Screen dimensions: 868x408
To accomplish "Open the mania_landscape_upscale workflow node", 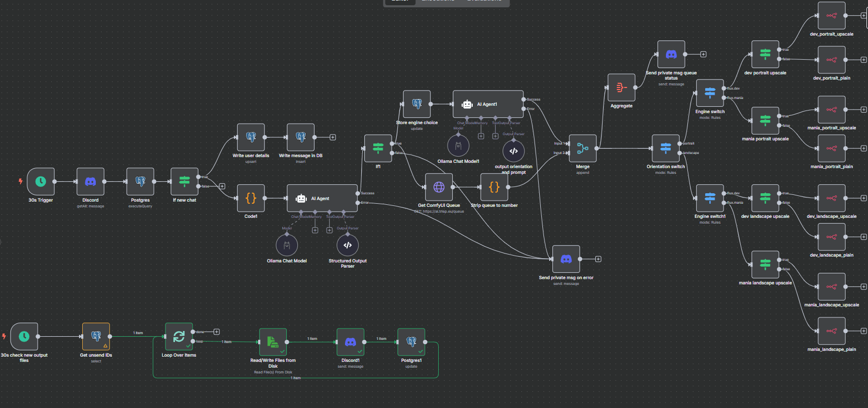I will [x=831, y=286].
